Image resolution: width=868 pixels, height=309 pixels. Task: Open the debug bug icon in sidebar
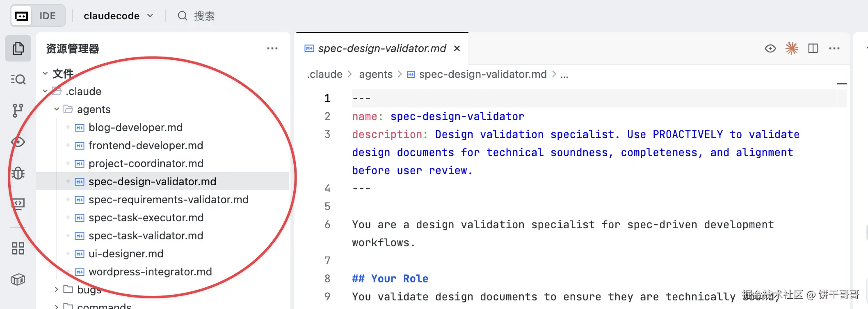(18, 173)
